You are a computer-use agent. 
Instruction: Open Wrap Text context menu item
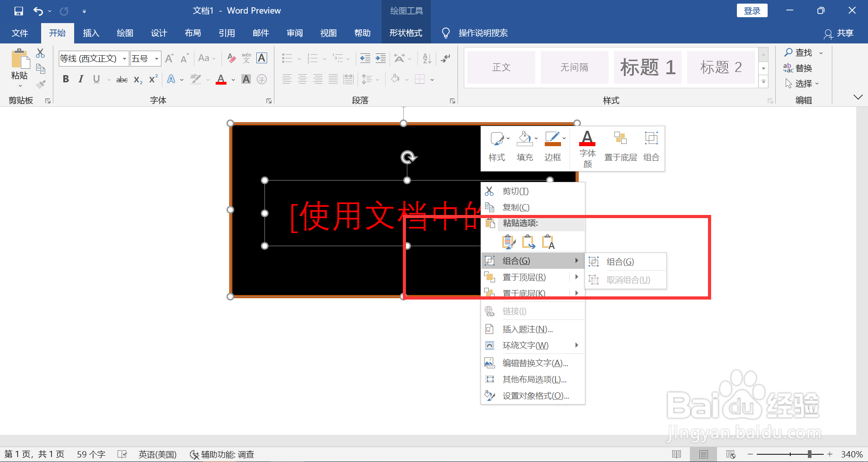pyautogui.click(x=533, y=346)
